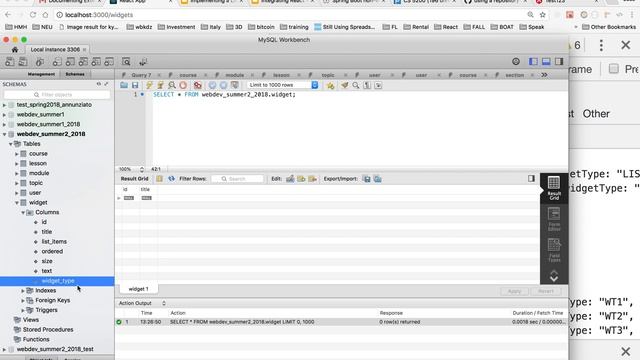Click the insert new row icon
This screenshot has height=360, width=640.
(301, 179)
